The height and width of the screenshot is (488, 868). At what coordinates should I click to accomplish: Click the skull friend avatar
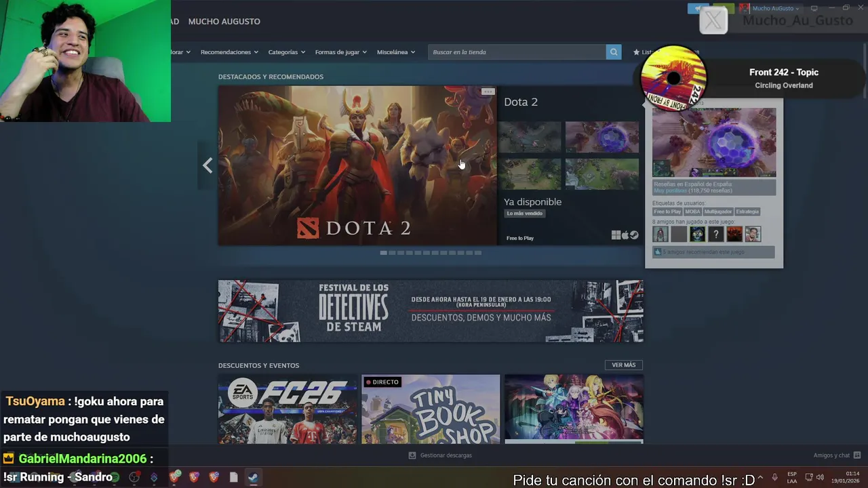point(697,234)
